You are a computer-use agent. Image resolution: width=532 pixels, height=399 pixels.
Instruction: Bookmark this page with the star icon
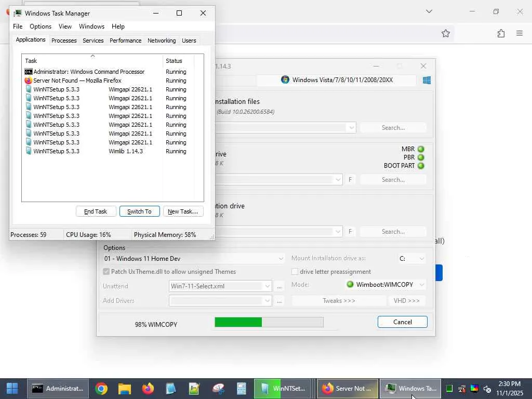pos(445,33)
